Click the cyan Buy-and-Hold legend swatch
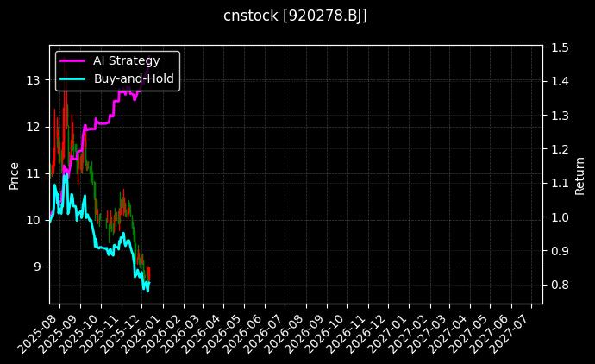Image resolution: width=595 pixels, height=364 pixels. point(72,78)
